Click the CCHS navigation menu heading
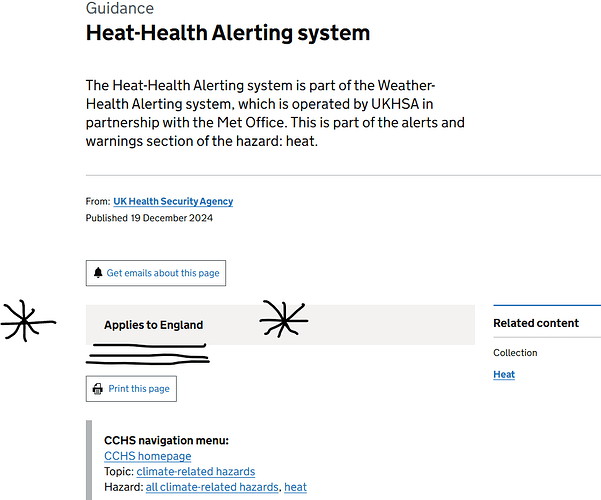This screenshot has height=500, width=601. click(x=166, y=440)
